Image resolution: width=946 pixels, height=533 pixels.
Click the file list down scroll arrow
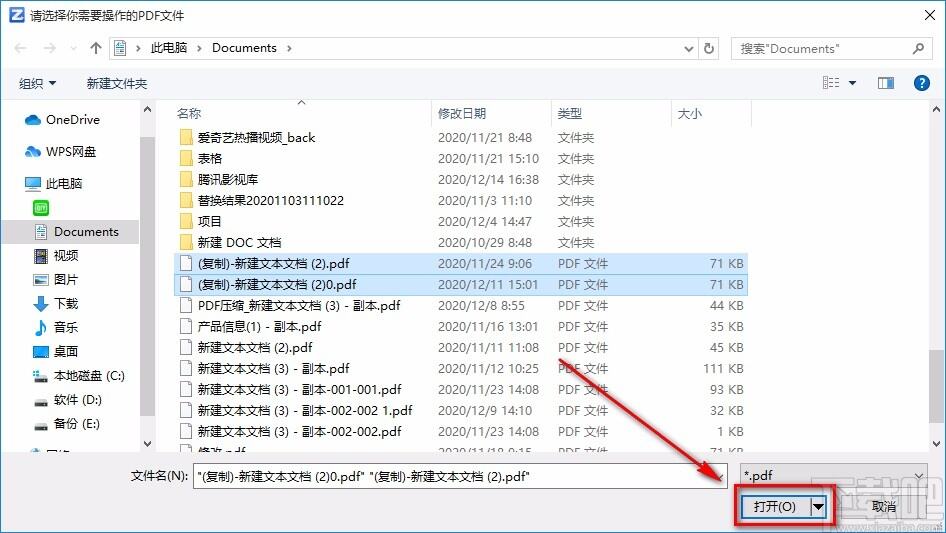936,444
